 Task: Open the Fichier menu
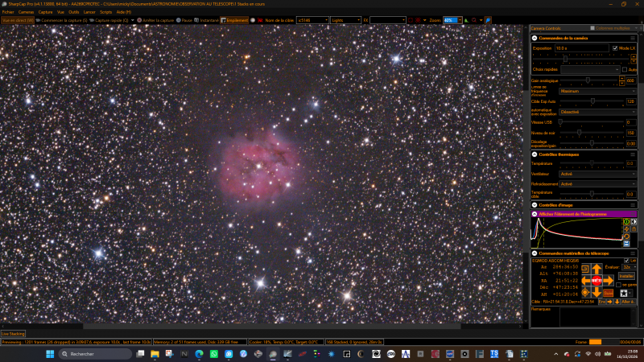[8, 12]
